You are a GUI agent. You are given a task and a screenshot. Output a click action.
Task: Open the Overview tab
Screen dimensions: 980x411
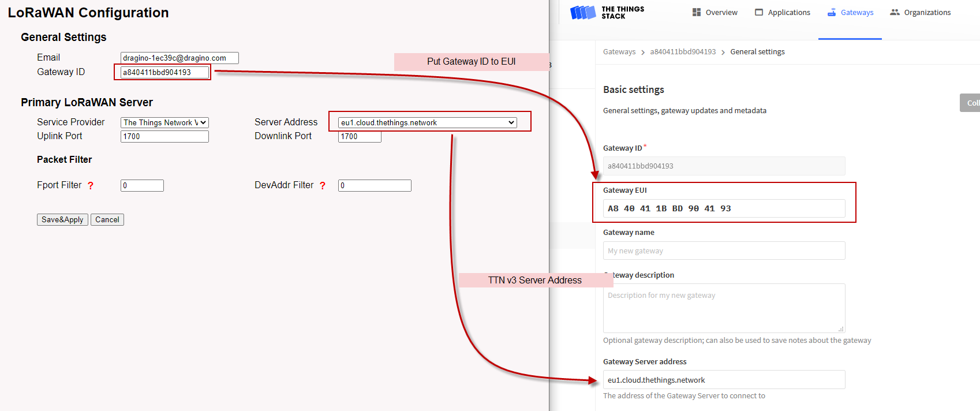point(715,12)
